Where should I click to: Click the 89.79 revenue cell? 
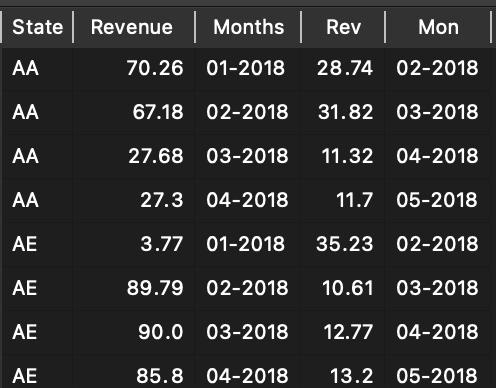(x=134, y=288)
